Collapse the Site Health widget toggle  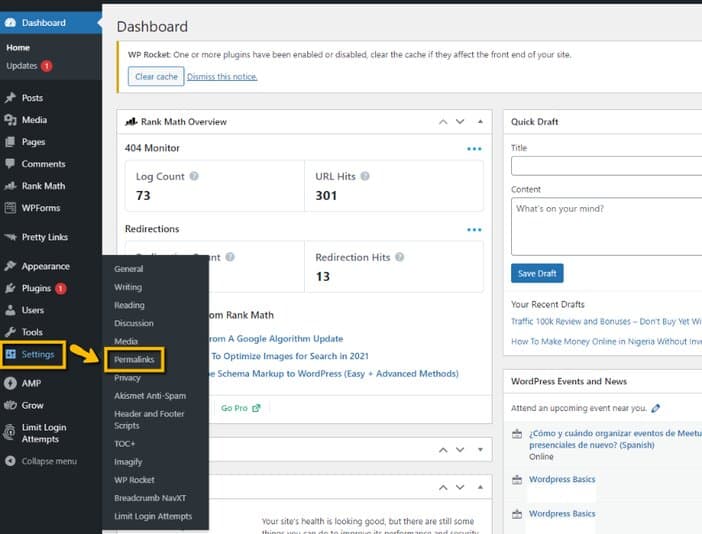click(x=480, y=487)
